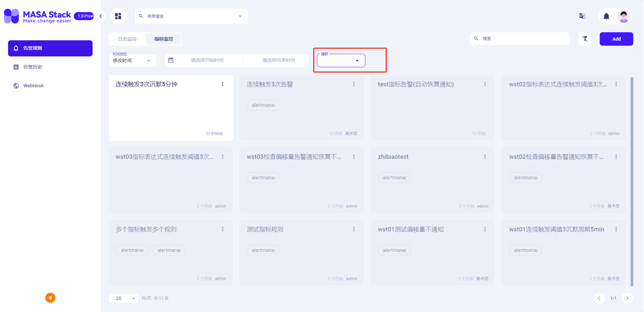Click the 请选择开始时间 field
This screenshot has height=312, width=644.
[x=207, y=60]
